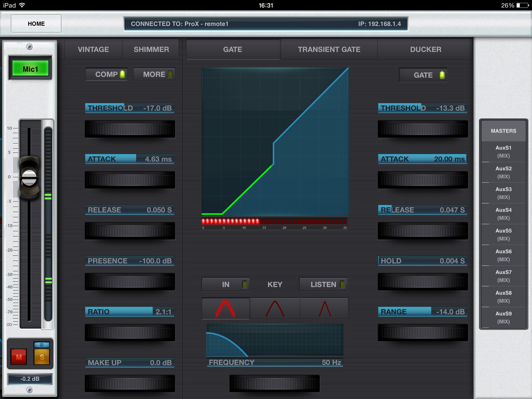Select the wide bandpass filter shape icon

tap(225, 309)
